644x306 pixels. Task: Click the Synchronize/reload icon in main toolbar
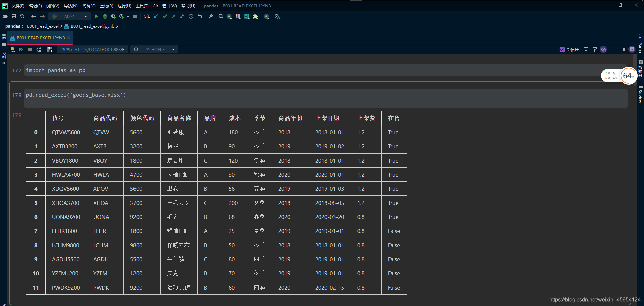coord(22,16)
